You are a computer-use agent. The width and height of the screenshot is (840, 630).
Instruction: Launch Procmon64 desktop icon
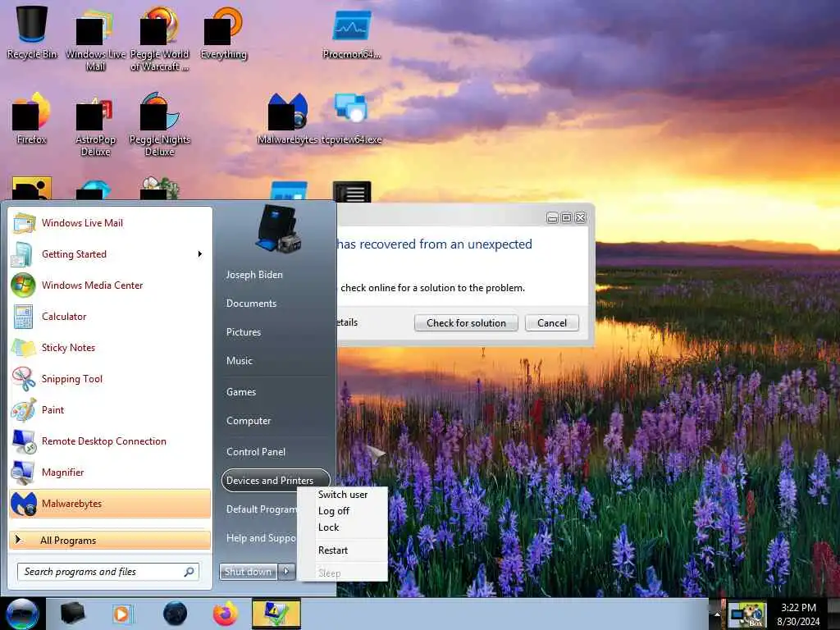[x=351, y=33]
